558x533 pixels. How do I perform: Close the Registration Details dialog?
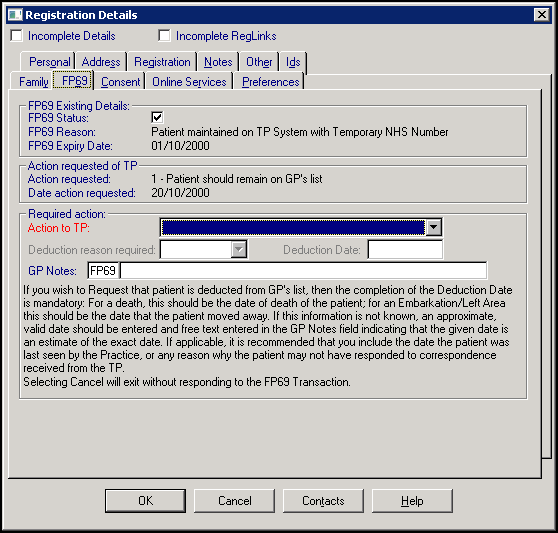click(542, 15)
